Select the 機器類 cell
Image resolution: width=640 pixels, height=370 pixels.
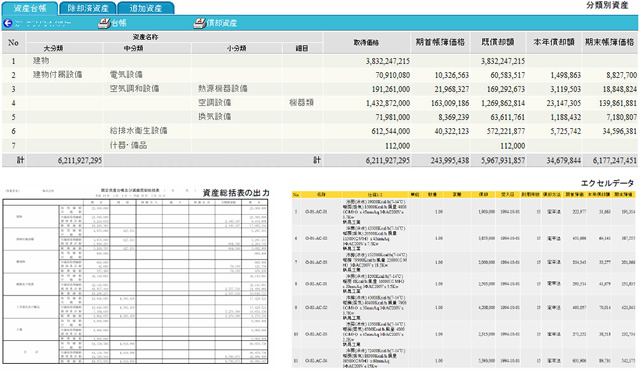coord(301,102)
